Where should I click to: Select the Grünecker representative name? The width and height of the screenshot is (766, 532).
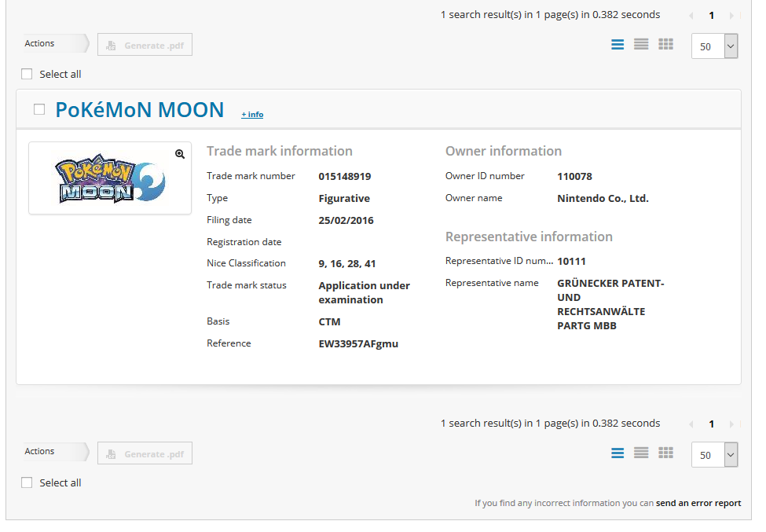[610, 304]
